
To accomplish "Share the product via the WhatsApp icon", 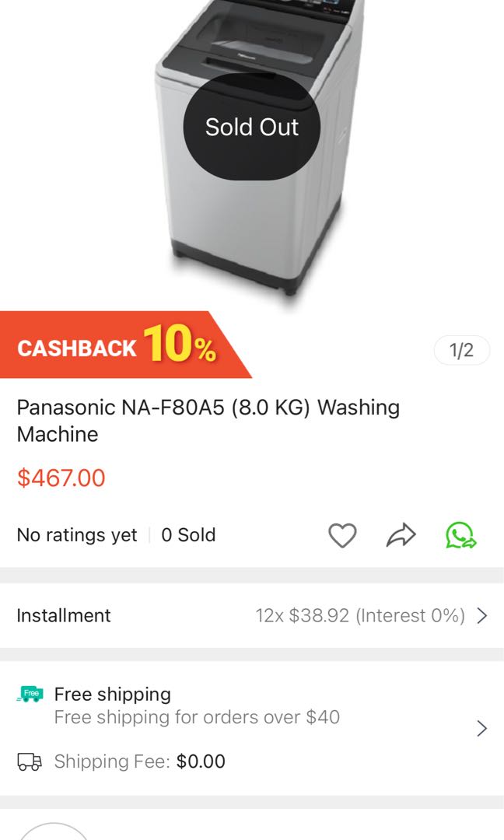I will point(460,534).
